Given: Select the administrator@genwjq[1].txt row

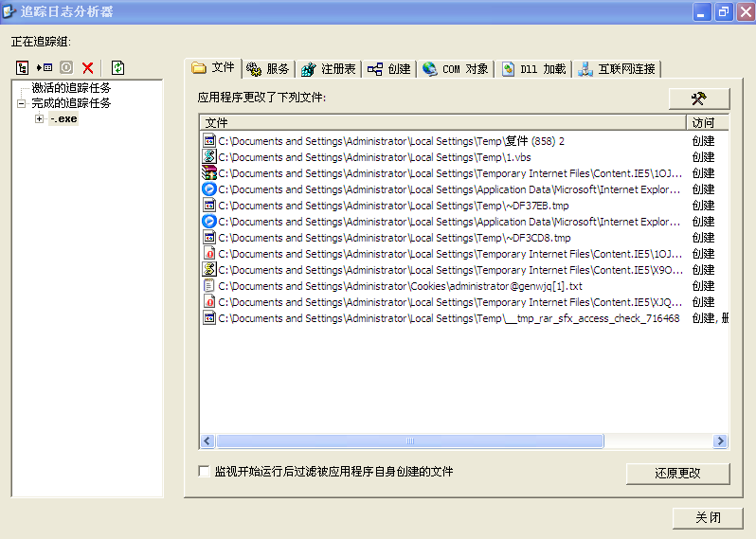Looking at the screenshot, I should point(464,286).
